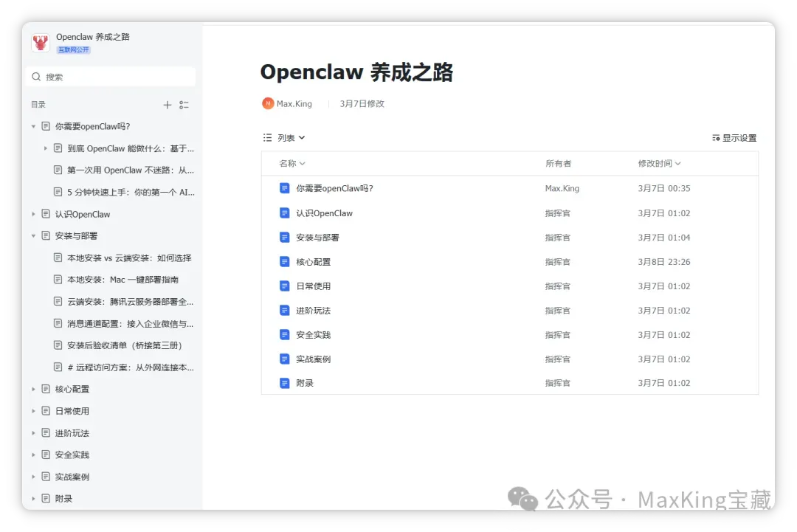This screenshot has width=797, height=532.
Task: Click the blue doc icon for 进阶玩法 table row
Action: 285,311
